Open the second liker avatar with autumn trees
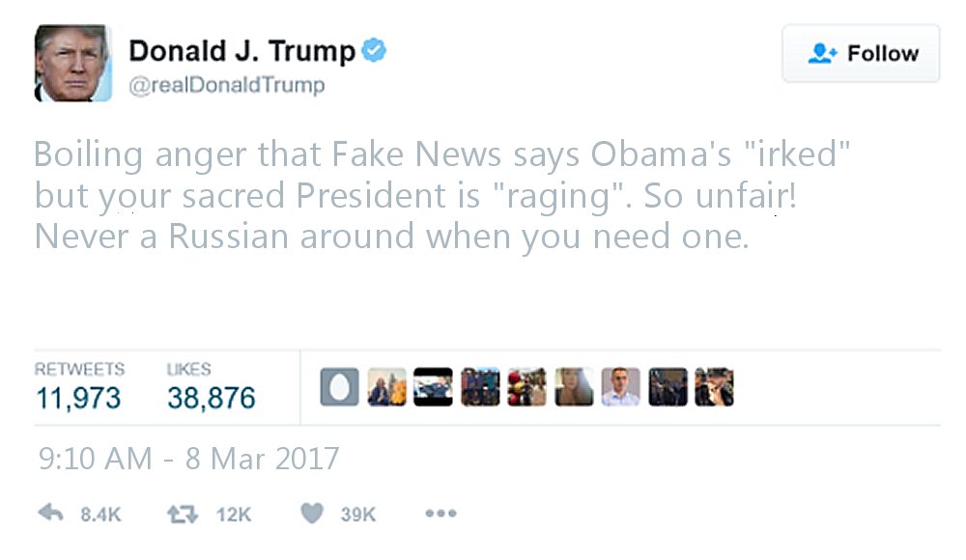 tap(387, 387)
